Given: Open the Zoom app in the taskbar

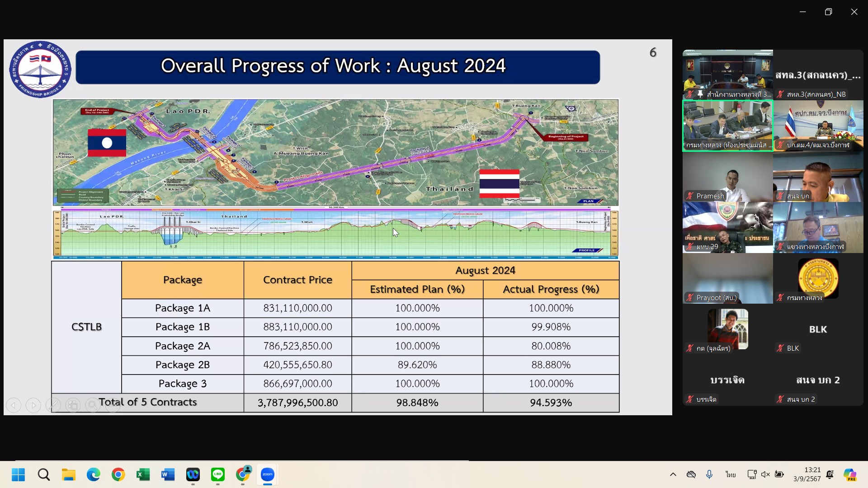Looking at the screenshot, I should click(x=267, y=474).
